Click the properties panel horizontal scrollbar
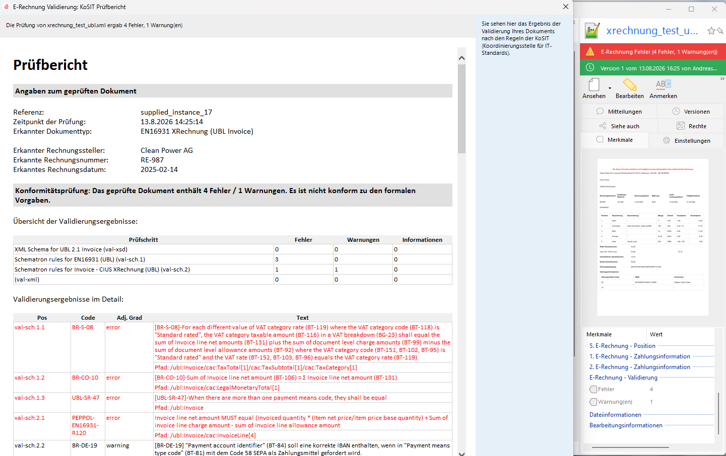 click(x=630, y=448)
